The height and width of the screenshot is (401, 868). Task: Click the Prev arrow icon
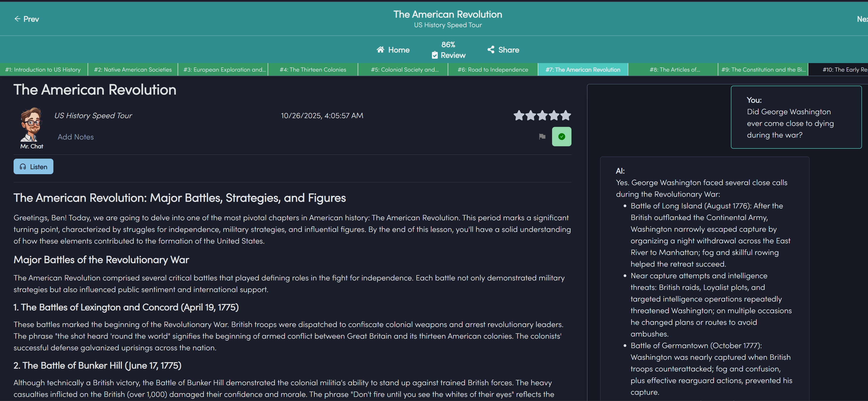pos(17,19)
